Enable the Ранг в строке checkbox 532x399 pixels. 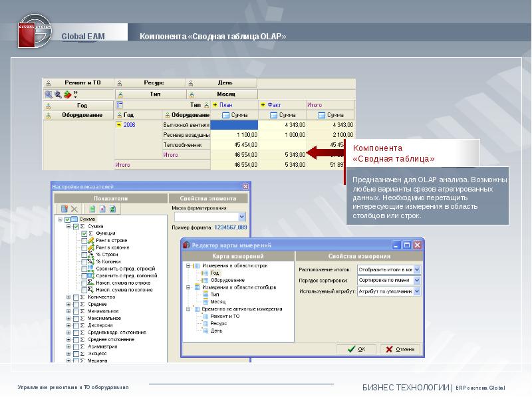(84, 241)
